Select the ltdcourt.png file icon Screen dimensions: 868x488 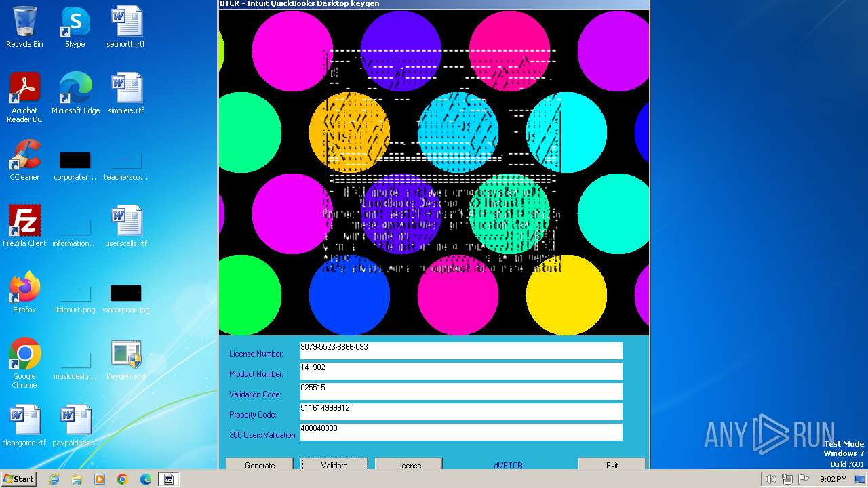pyautogui.click(x=75, y=300)
